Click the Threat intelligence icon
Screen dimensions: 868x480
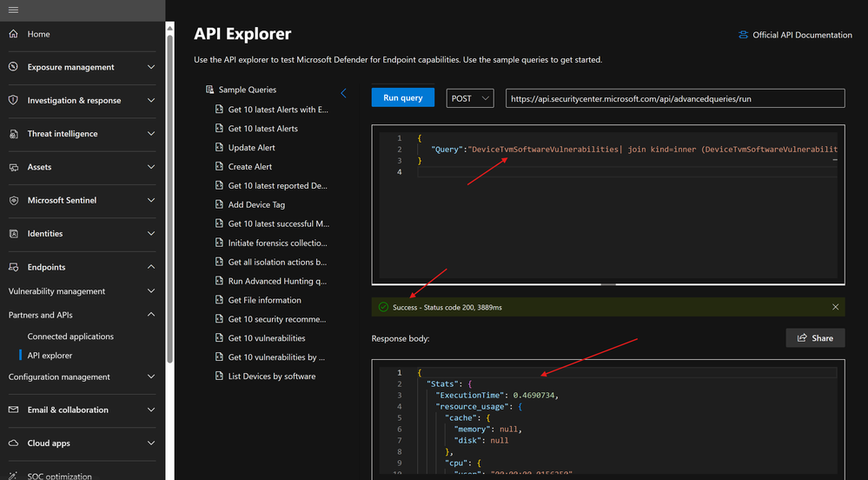[x=13, y=134]
